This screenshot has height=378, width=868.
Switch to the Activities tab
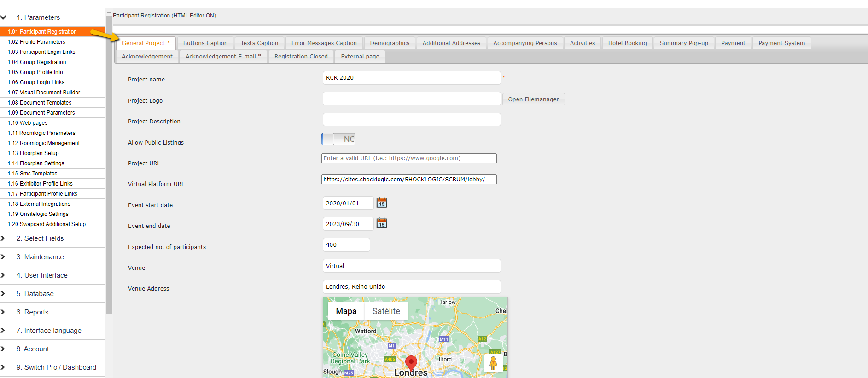pyautogui.click(x=583, y=43)
